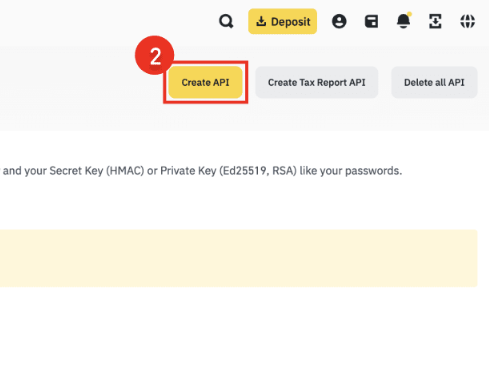View notifications via the bell icon
The height and width of the screenshot is (378, 489).
[403, 21]
